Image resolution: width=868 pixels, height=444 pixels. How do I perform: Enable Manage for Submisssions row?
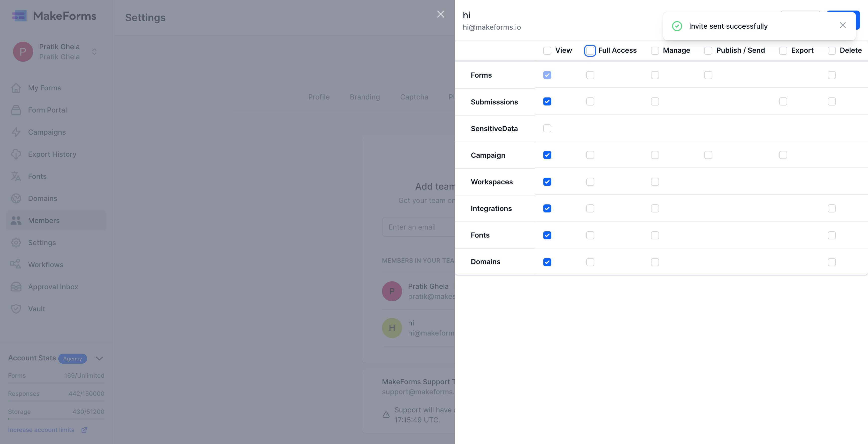[x=655, y=101]
